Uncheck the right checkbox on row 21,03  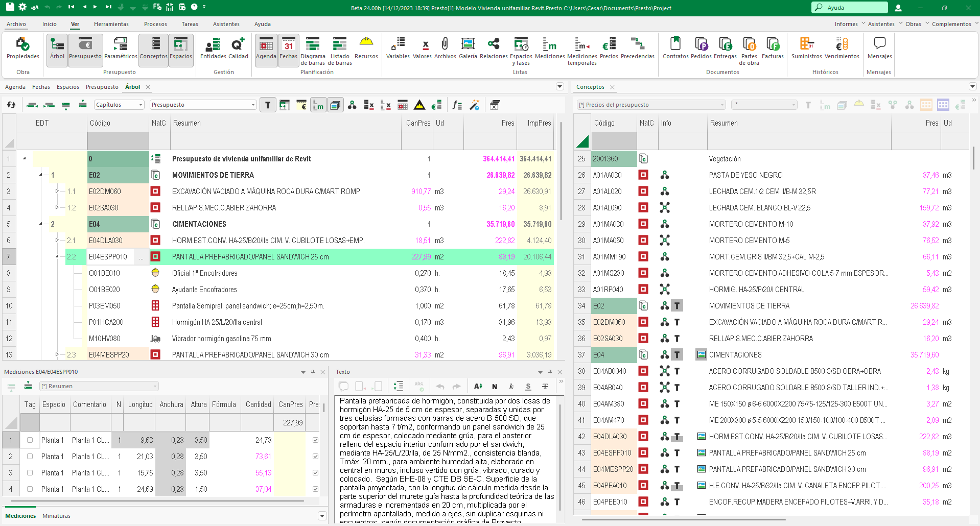coord(315,457)
